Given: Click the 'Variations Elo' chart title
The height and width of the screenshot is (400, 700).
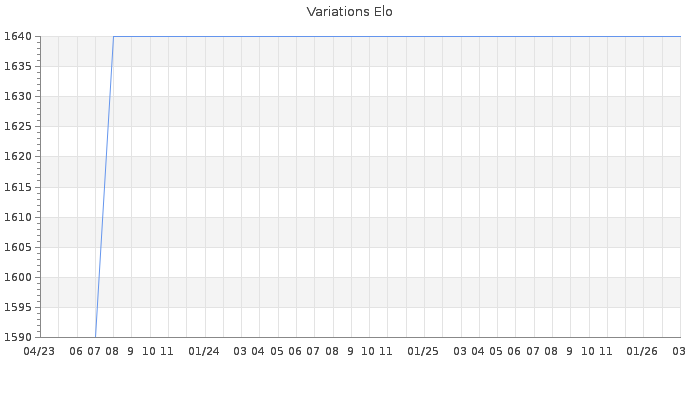Looking at the screenshot, I should point(349,12).
